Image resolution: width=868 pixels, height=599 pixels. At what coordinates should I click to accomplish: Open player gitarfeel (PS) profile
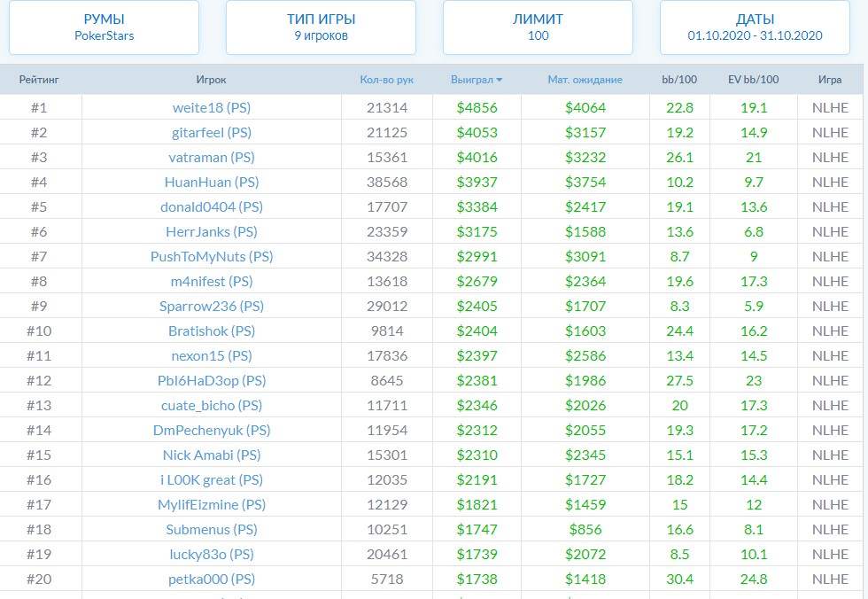tap(212, 132)
